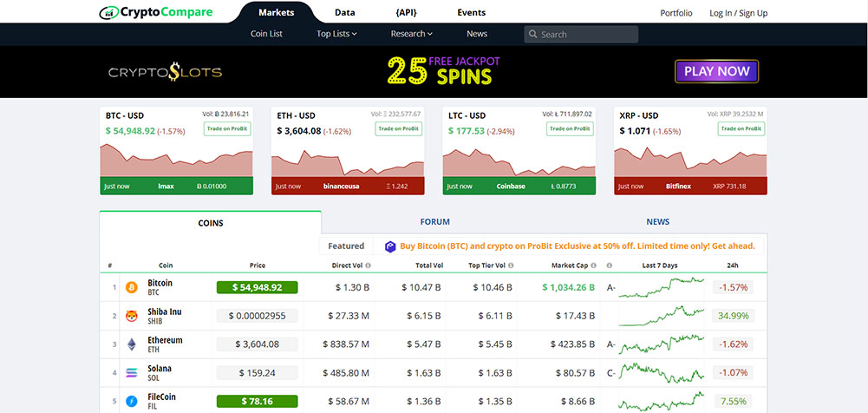This screenshot has height=413, width=868.
Task: Click Bitcoin 24h change -1.57%
Action: [x=734, y=287]
